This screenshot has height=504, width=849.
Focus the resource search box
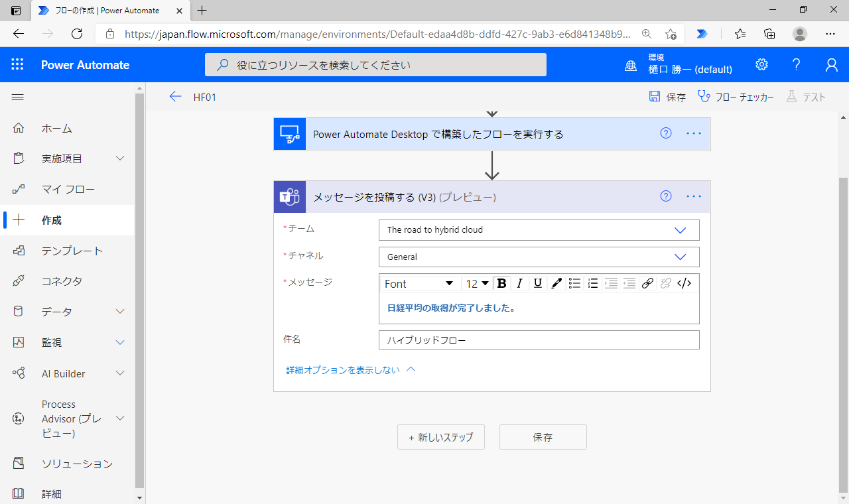click(x=375, y=65)
